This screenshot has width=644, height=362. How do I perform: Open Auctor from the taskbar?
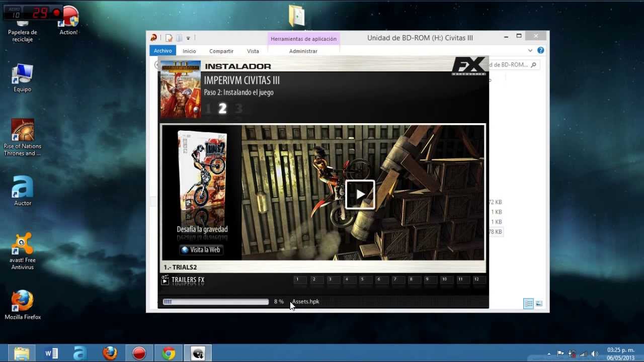(x=80, y=353)
